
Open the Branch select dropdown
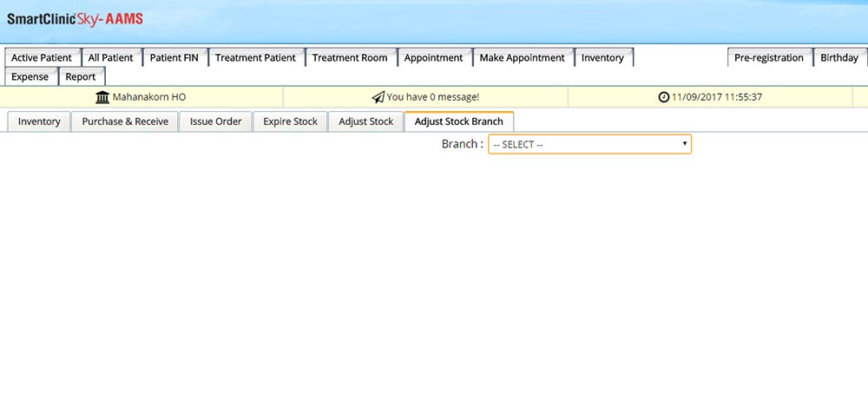[589, 144]
